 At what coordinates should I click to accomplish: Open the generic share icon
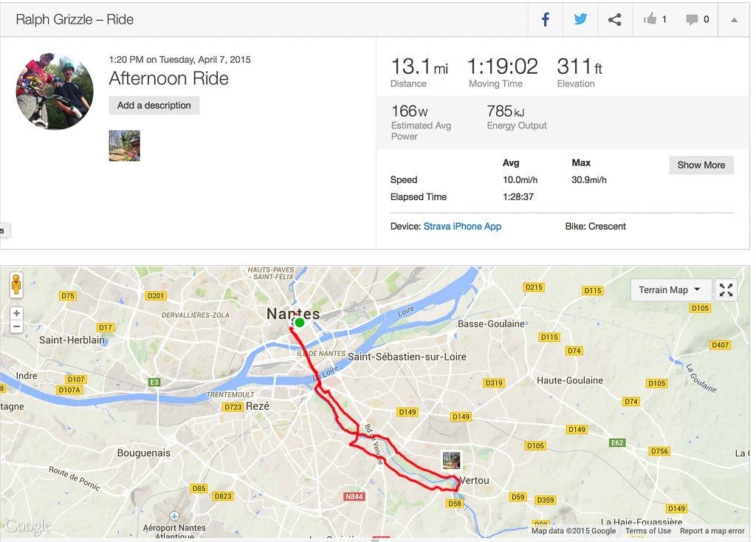(x=615, y=20)
